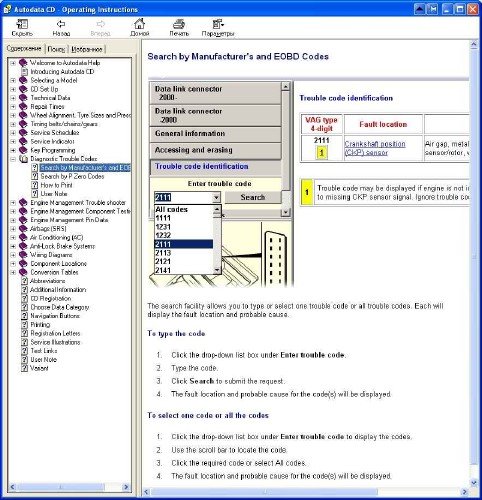This screenshot has width=482, height=500.
Task: Open the Navigation Buttons topic
Action: click(55, 316)
